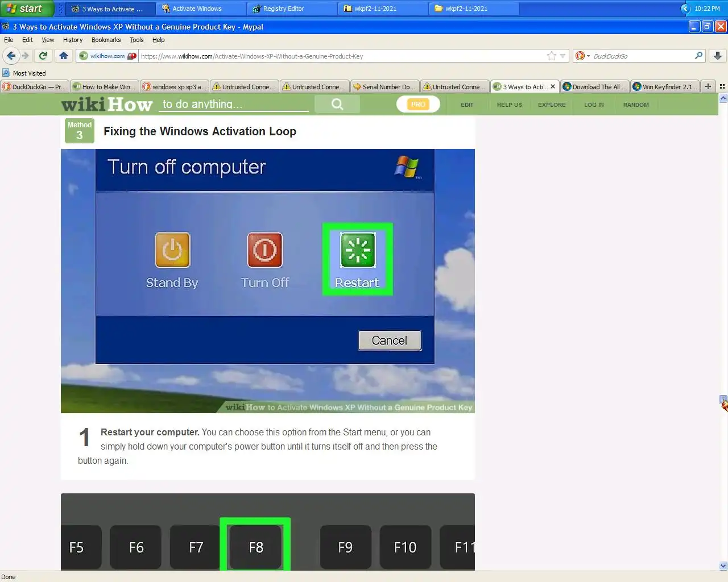Viewport: 728px width, 582px height.
Task: Open the DuckDuckGo search engine dropdown
Action: 582,56
